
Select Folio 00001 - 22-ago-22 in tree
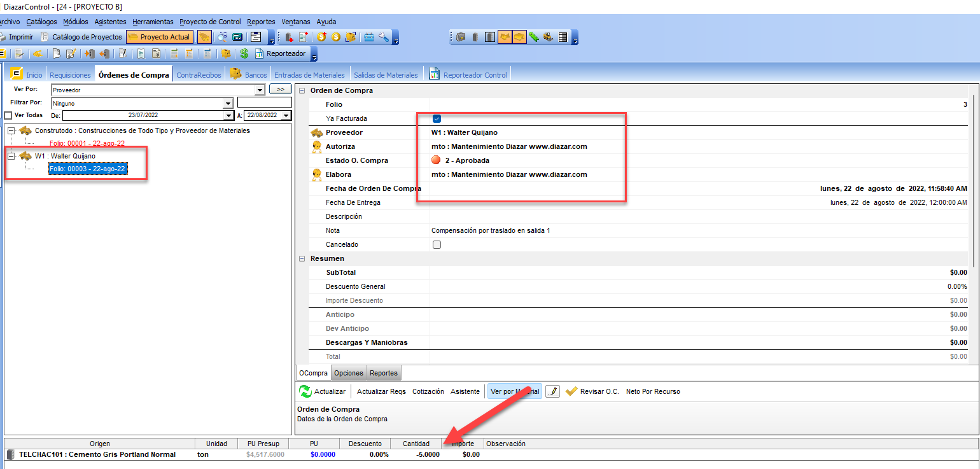[x=87, y=143]
